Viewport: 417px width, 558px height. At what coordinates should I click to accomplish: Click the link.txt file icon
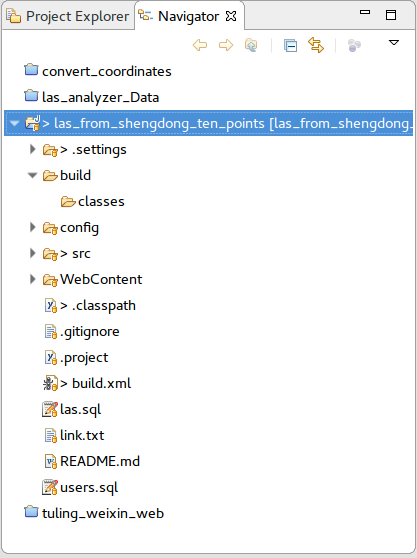51,436
